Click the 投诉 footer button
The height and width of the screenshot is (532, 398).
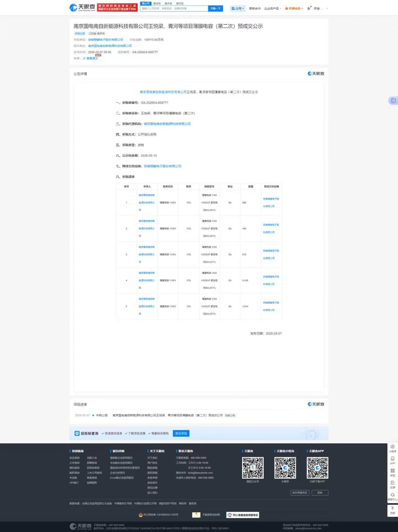coord(320,493)
